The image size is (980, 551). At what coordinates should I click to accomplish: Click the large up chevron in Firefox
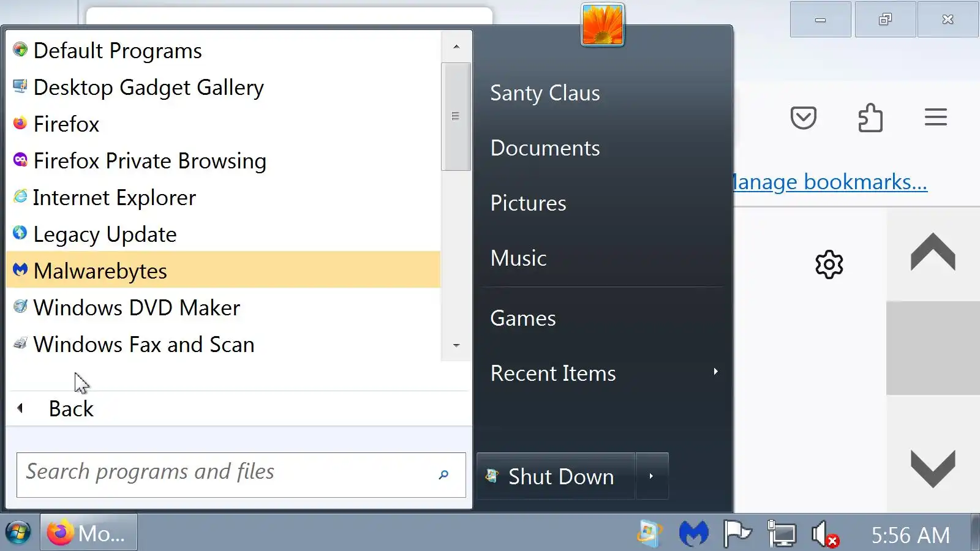click(x=933, y=252)
